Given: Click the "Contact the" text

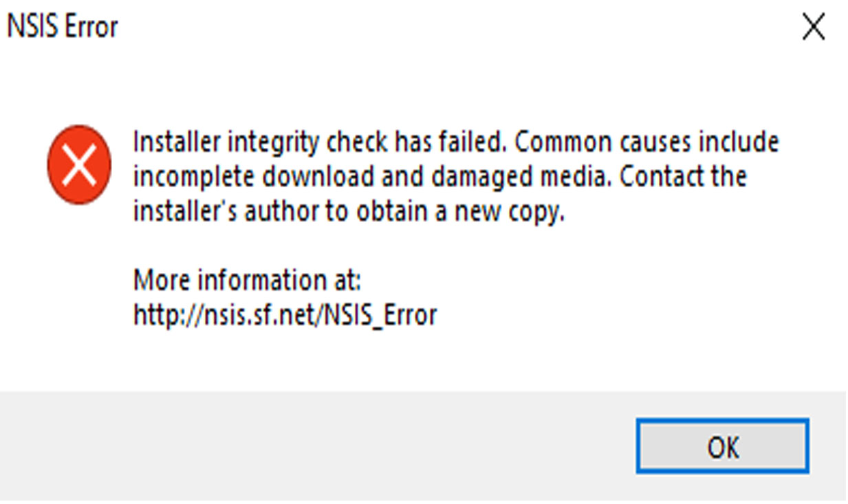Looking at the screenshot, I should pyautogui.click(x=682, y=177).
